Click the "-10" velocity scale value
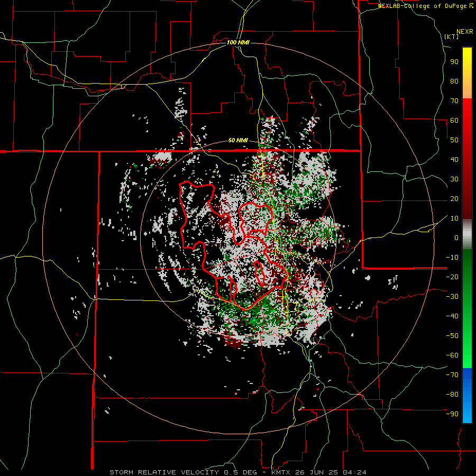This screenshot has height=476, width=476. (x=452, y=258)
